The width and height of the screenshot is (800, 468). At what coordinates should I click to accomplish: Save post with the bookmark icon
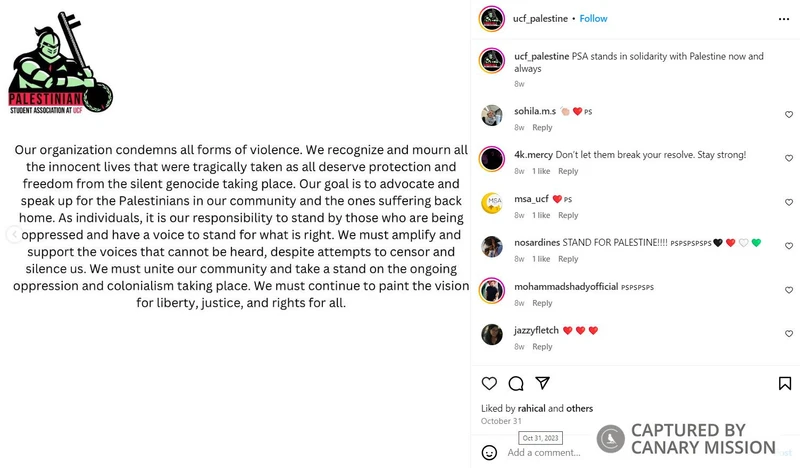point(785,383)
